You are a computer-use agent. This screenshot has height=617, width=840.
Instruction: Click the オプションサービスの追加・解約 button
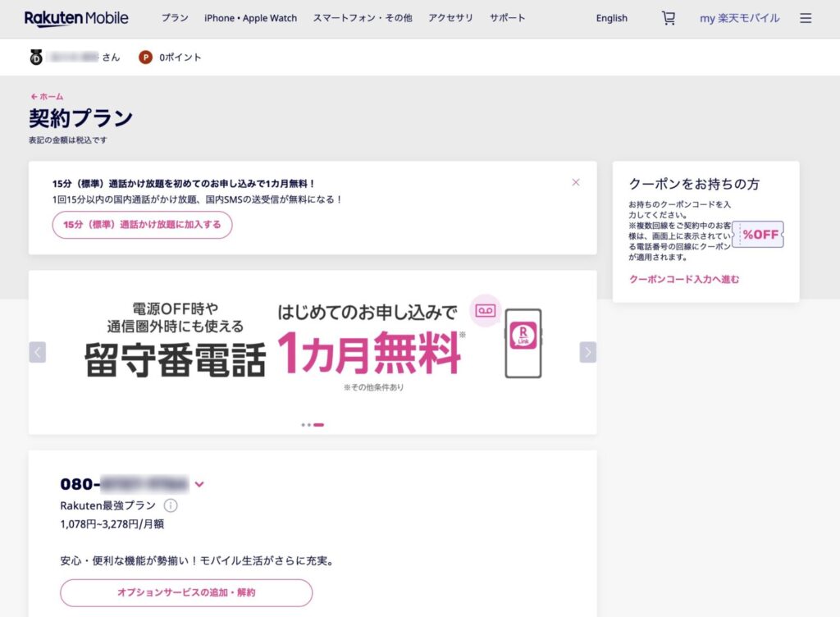pos(186,592)
